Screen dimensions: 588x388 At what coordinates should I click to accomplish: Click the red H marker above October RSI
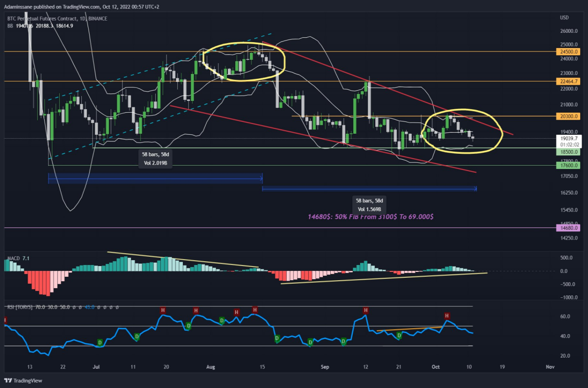click(446, 315)
